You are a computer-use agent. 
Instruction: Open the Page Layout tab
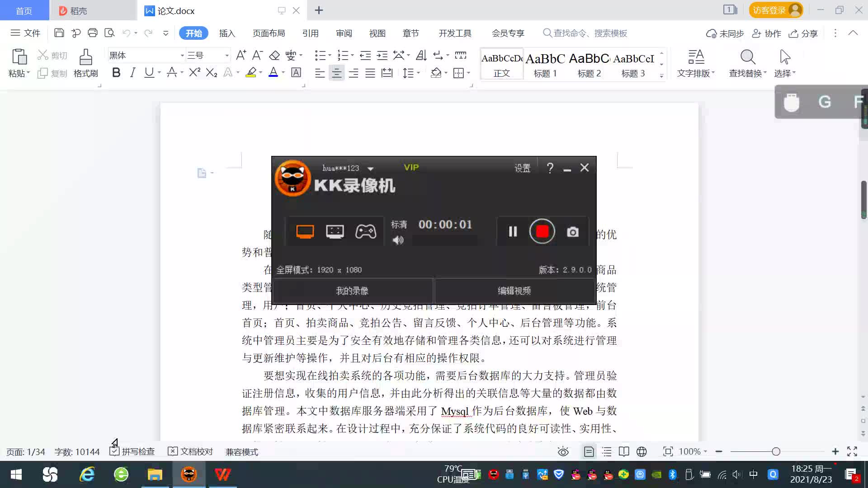click(x=269, y=33)
